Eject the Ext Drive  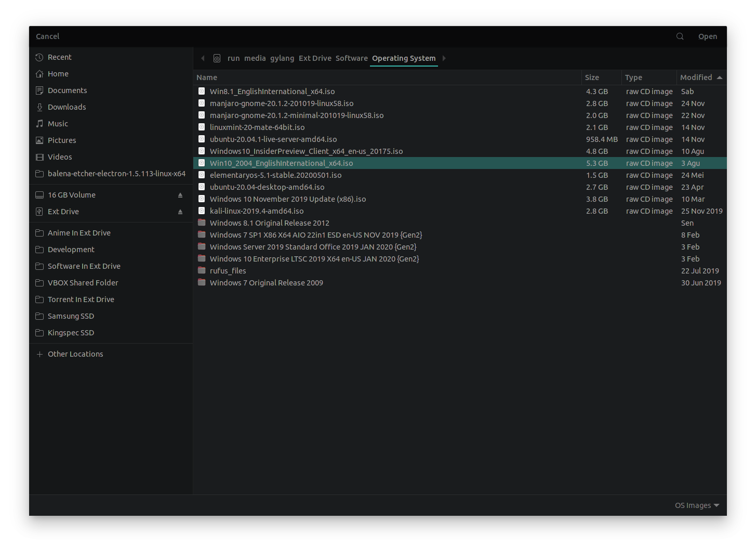(x=180, y=212)
